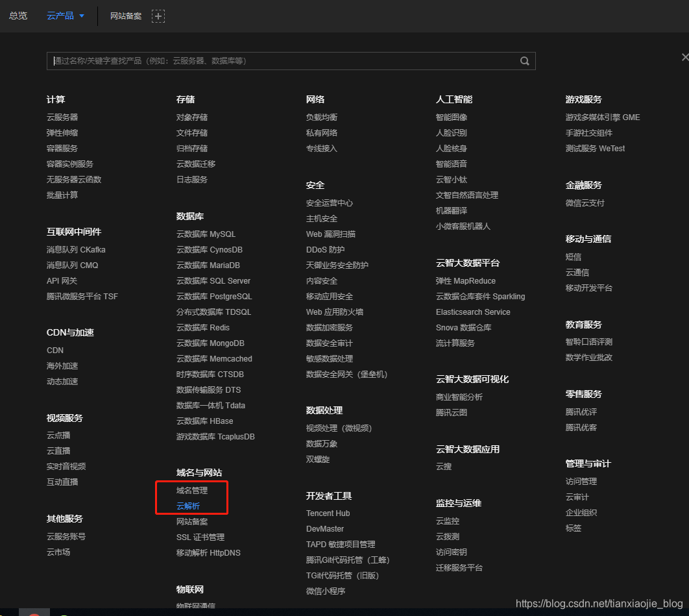Open 消息队列 CKafka link
This screenshot has height=616, width=689.
click(76, 250)
